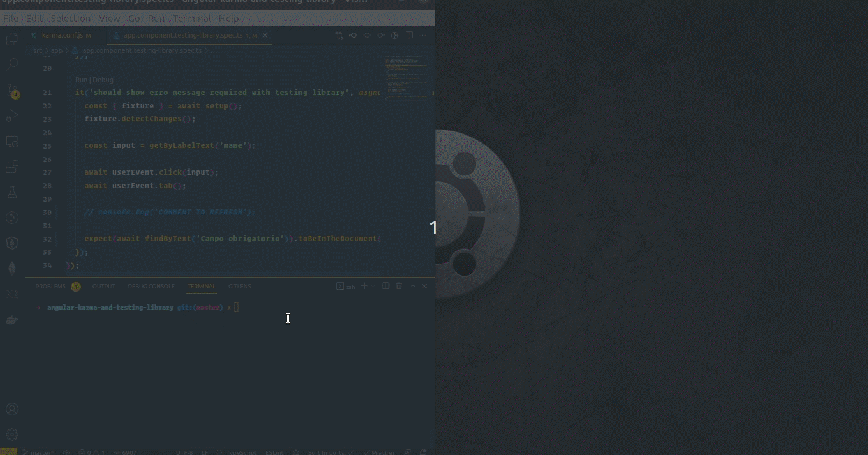Open Source Control view with pending badge
This screenshot has height=455, width=868.
point(12,91)
